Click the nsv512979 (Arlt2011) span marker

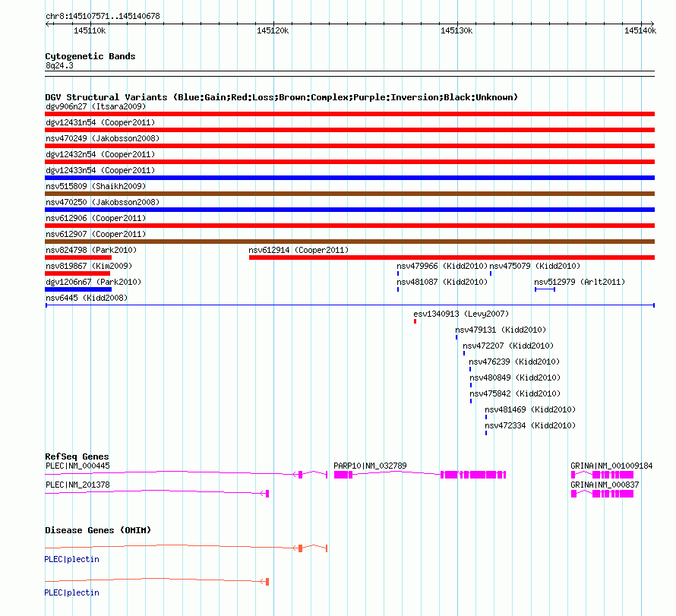[x=545, y=289]
